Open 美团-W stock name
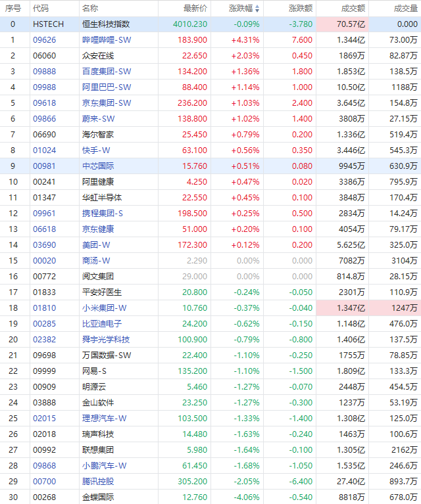Viewport: 421px width, 504px height. 96,244
